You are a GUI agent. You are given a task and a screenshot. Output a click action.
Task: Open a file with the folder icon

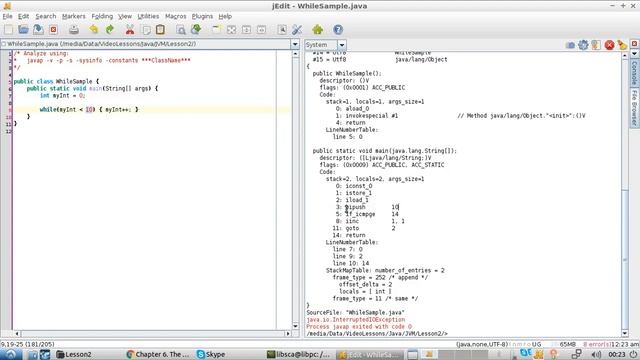tap(23, 29)
